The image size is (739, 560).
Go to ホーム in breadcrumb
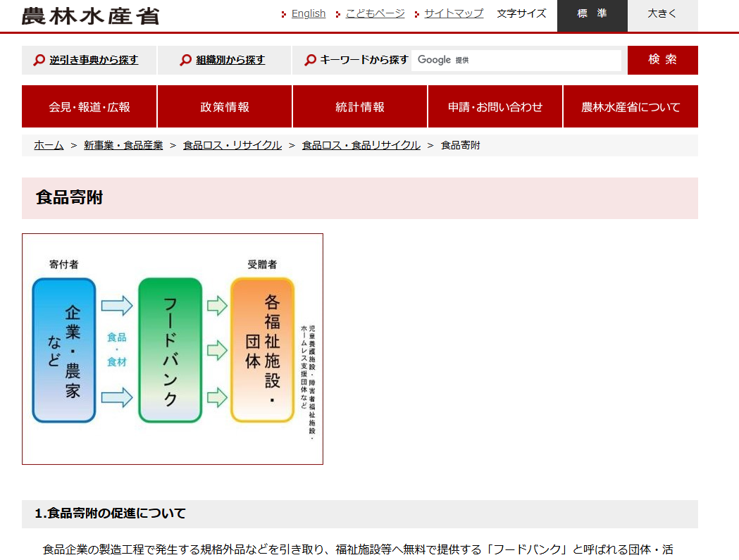tap(49, 145)
